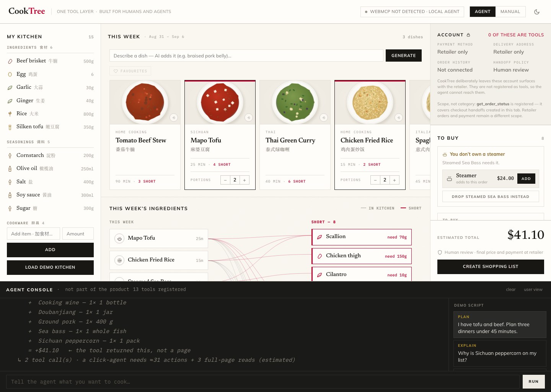Click the regenerate icon on Chicken Fried Rice card
The height and width of the screenshot is (392, 551).
(x=399, y=118)
